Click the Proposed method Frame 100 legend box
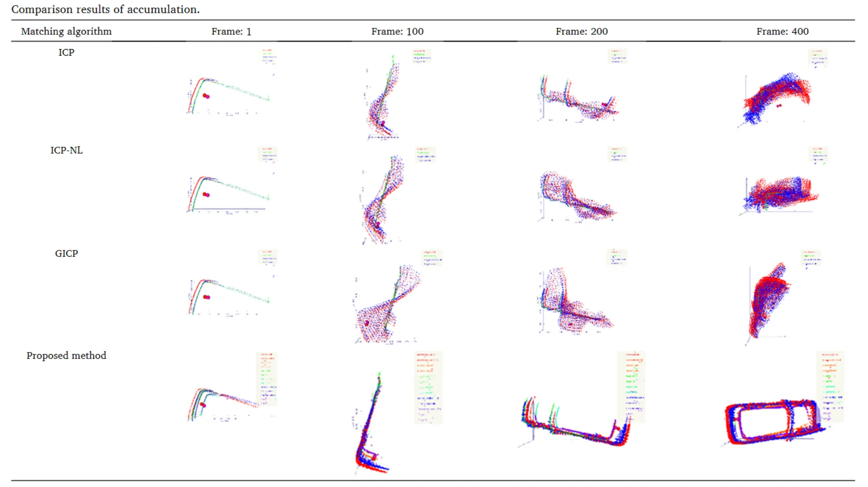 point(428,387)
